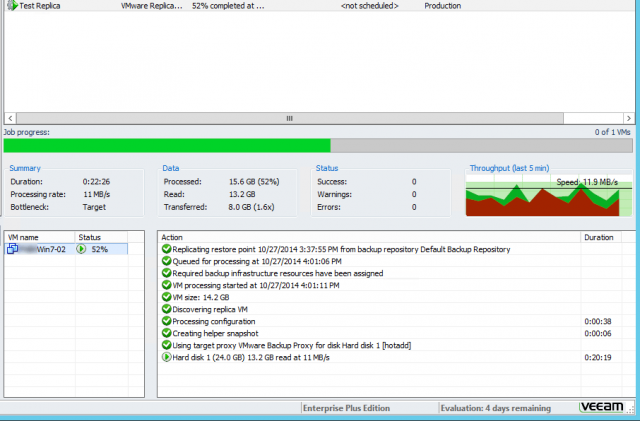The width and height of the screenshot is (640, 421).
Task: Click green check for Processing configuration
Action: pyautogui.click(x=166, y=321)
